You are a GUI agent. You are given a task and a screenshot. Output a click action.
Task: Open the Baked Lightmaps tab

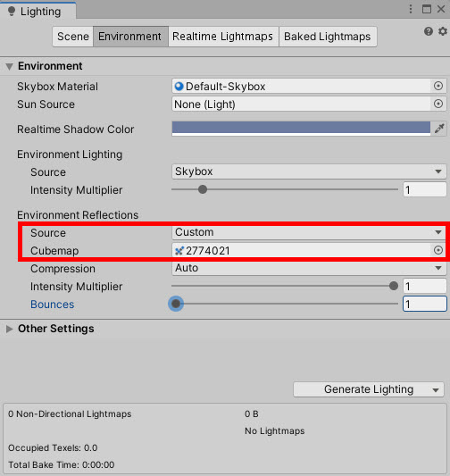328,37
